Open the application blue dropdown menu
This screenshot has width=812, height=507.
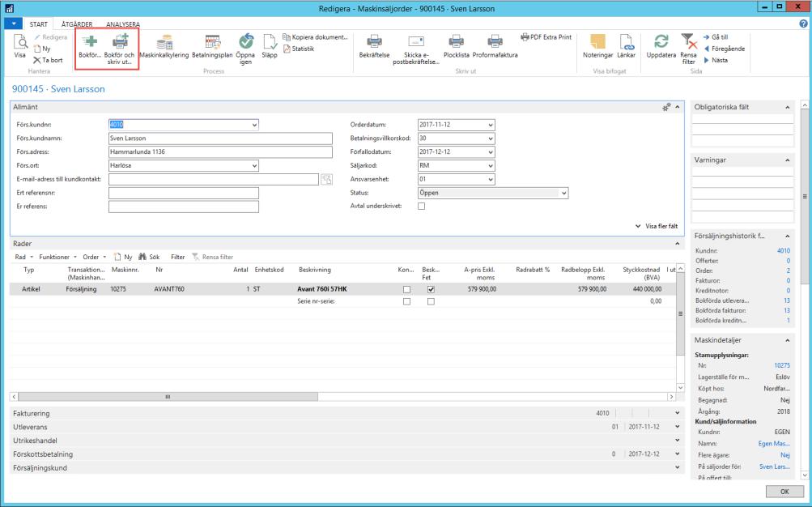[14, 23]
